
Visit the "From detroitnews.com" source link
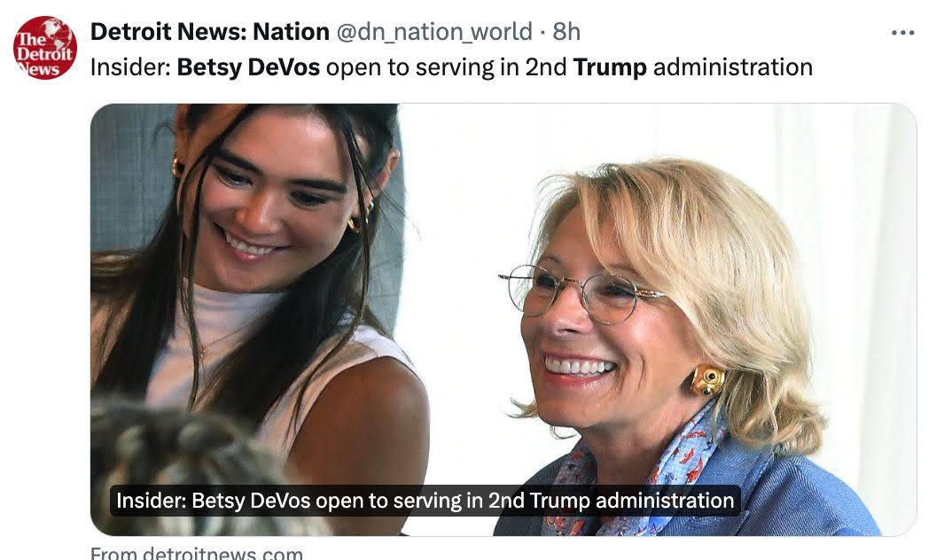(197, 554)
